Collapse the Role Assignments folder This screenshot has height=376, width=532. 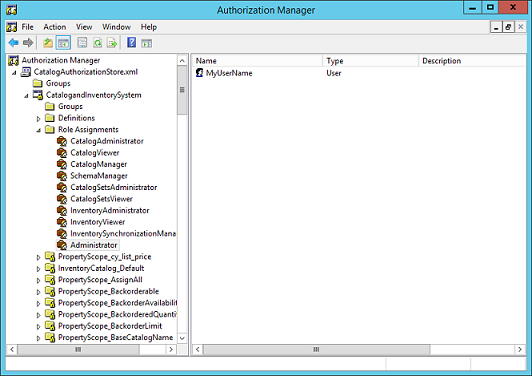point(38,130)
